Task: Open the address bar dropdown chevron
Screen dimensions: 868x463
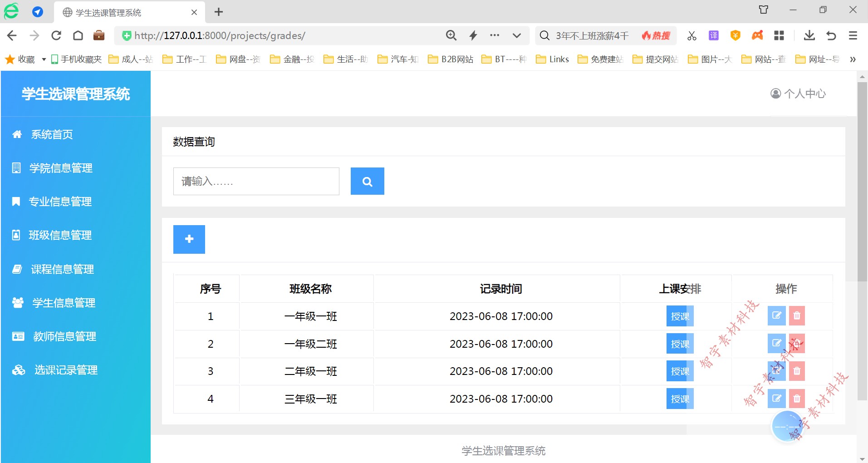Action: [517, 35]
